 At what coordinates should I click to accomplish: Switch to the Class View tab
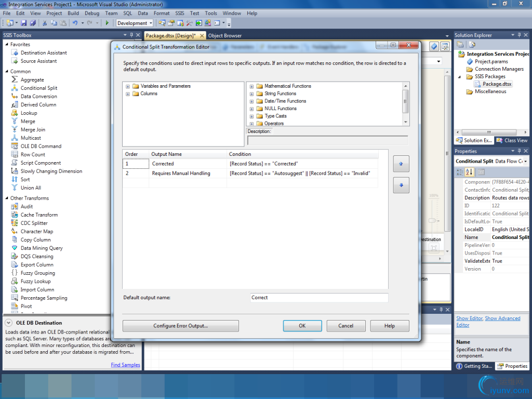click(512, 140)
